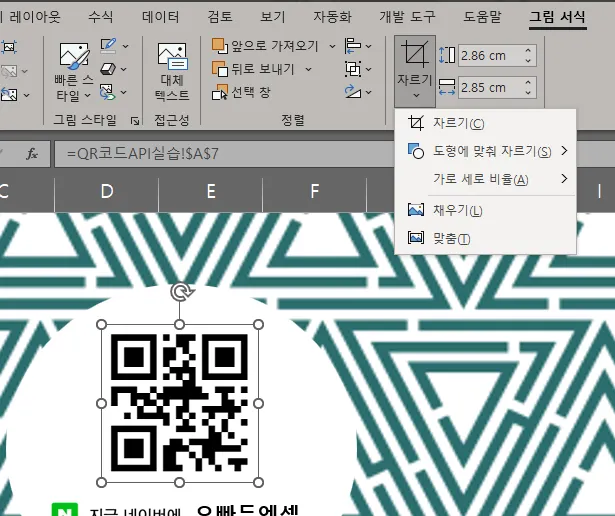Increase the picture width with up arrow
Image resolution: width=615 pixels, height=516 pixels.
click(x=528, y=82)
